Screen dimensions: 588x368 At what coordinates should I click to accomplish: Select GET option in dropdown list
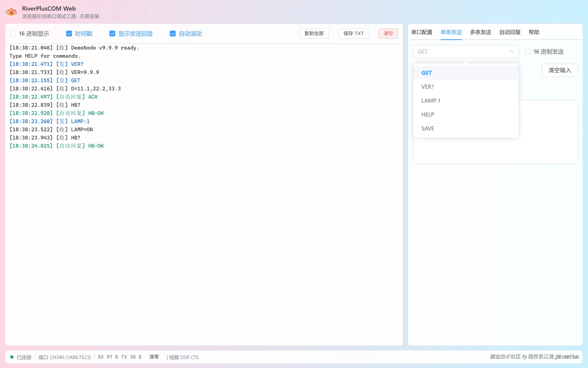point(466,73)
